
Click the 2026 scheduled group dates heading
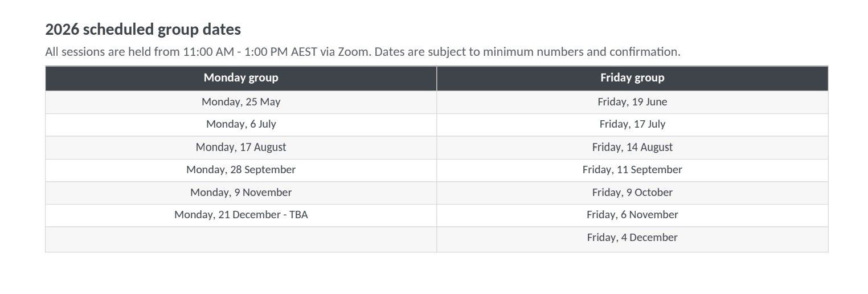pos(143,30)
